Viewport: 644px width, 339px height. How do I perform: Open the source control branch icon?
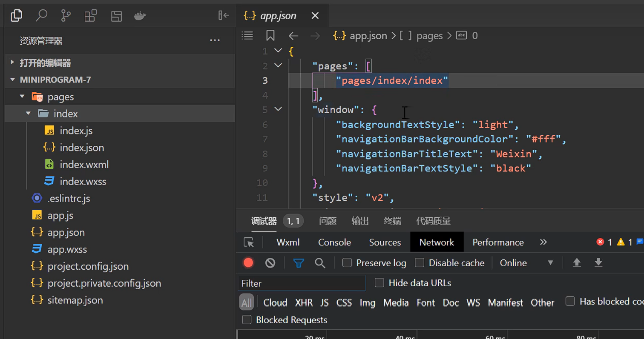tap(66, 16)
